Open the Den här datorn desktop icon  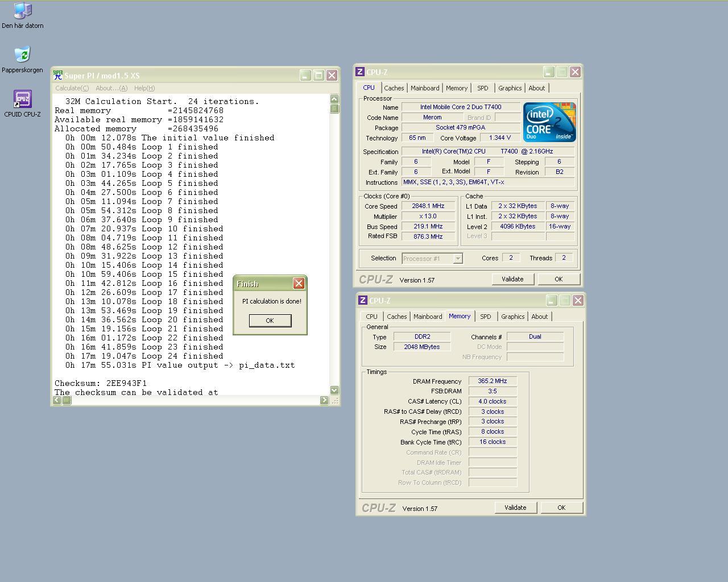click(23, 15)
